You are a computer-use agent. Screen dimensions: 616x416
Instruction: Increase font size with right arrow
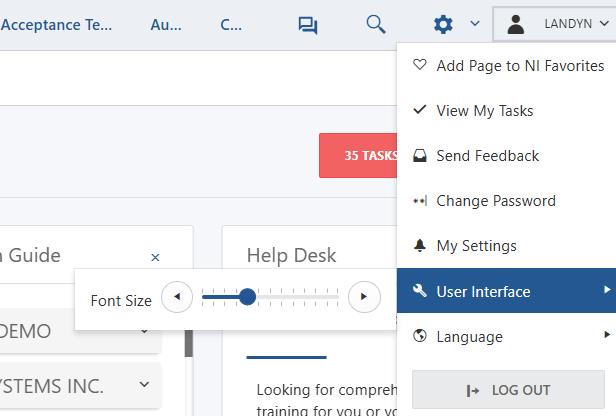[x=364, y=297]
